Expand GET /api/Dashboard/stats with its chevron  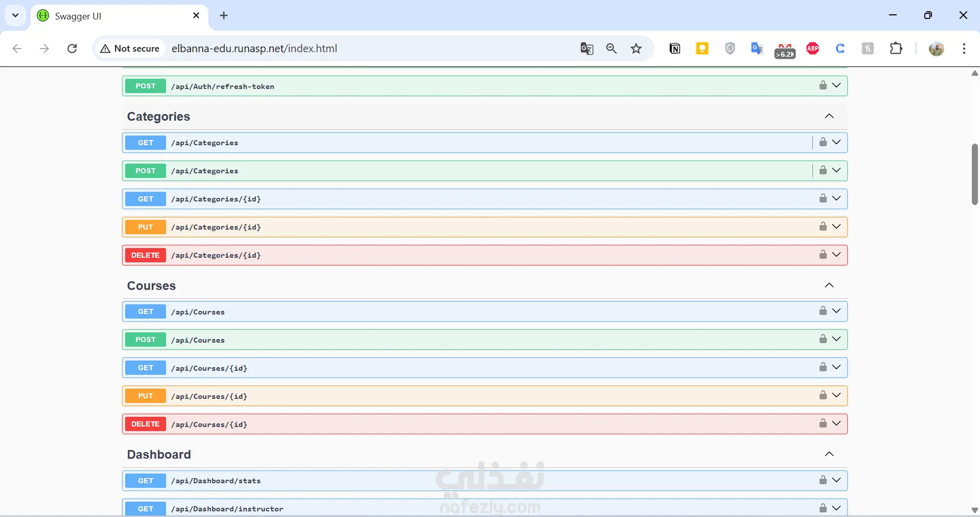[836, 480]
